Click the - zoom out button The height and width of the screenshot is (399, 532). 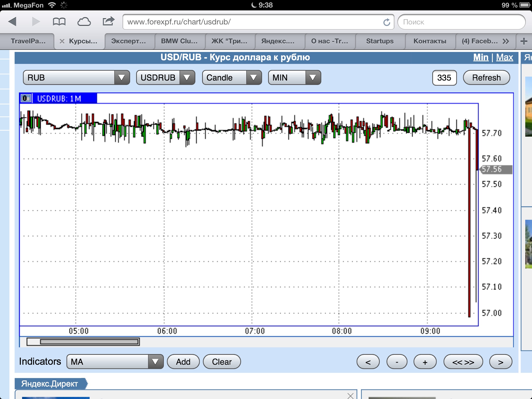click(397, 362)
